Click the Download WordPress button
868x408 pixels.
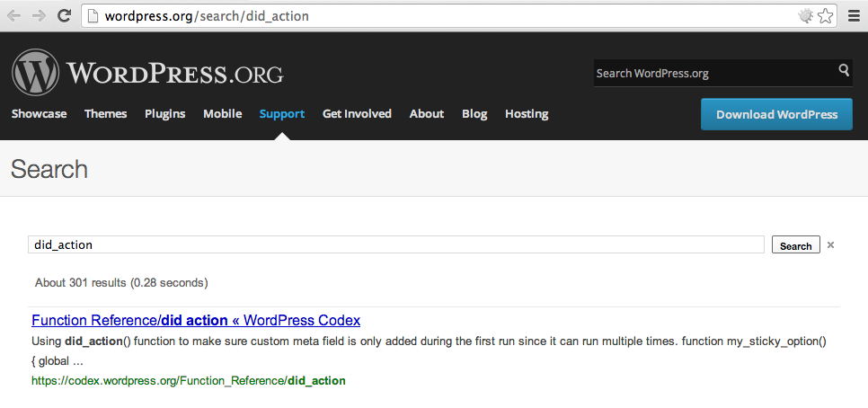pyautogui.click(x=776, y=115)
